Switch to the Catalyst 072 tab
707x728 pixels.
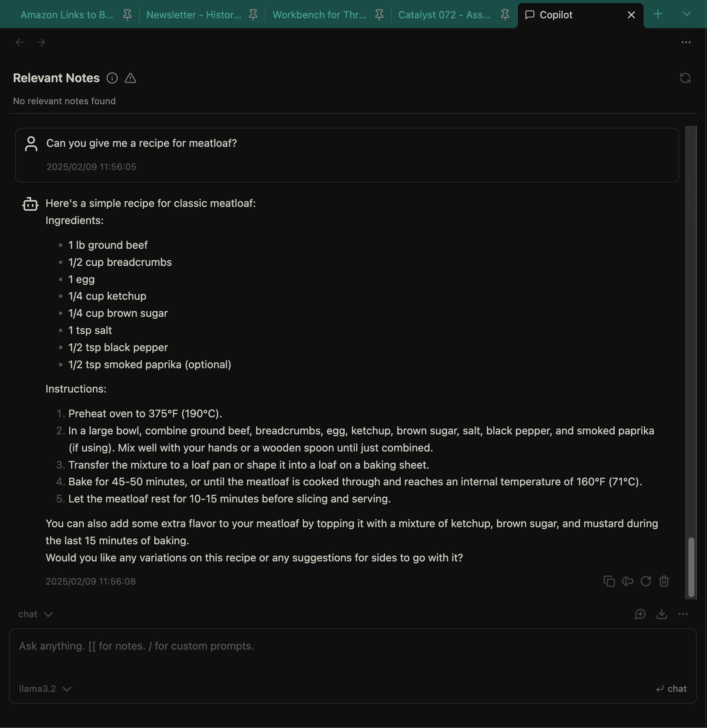(x=444, y=15)
